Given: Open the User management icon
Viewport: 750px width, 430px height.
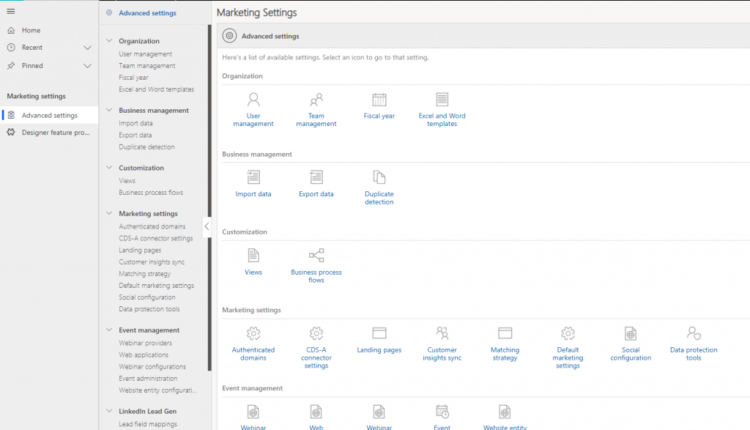Looking at the screenshot, I should click(x=253, y=100).
